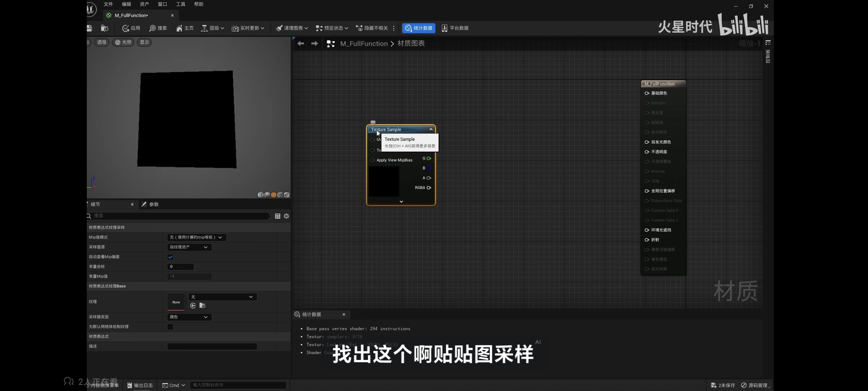Click the graph back navigation arrow
This screenshot has height=391, width=868.
301,44
